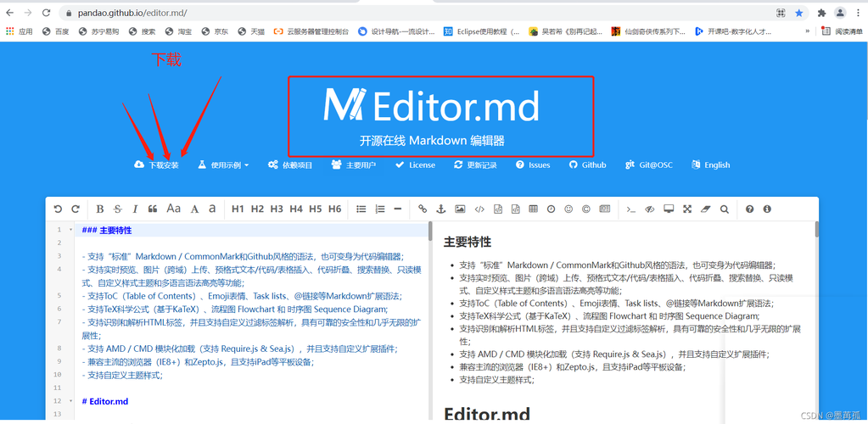The height and width of the screenshot is (424, 868).
Task: Insert an image via the picture icon
Action: (460, 209)
